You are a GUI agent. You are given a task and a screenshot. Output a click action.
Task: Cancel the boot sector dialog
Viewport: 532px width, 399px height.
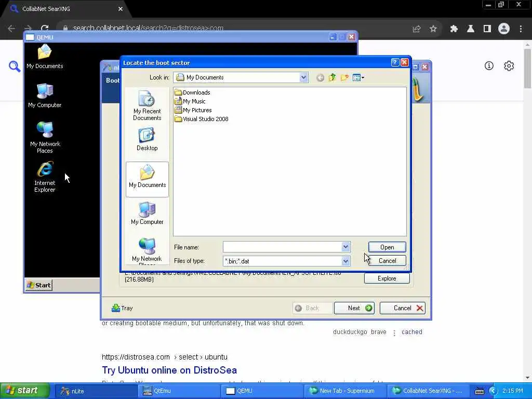pos(387,261)
